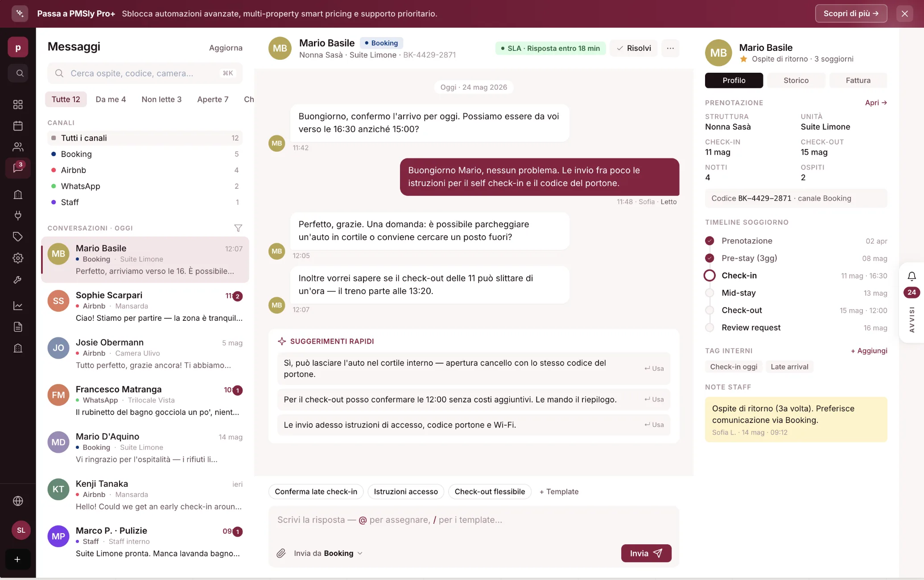Open the settings gear icon in sidebar
The image size is (924, 580).
point(18,258)
